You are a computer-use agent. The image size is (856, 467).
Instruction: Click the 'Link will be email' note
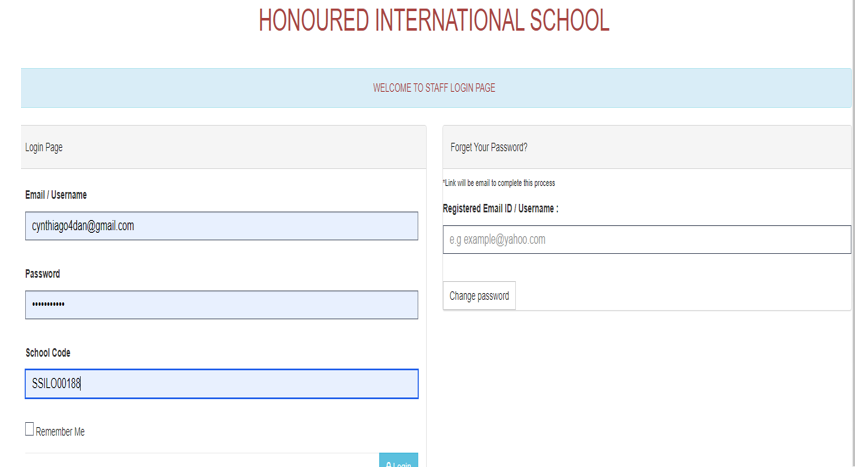click(498, 183)
